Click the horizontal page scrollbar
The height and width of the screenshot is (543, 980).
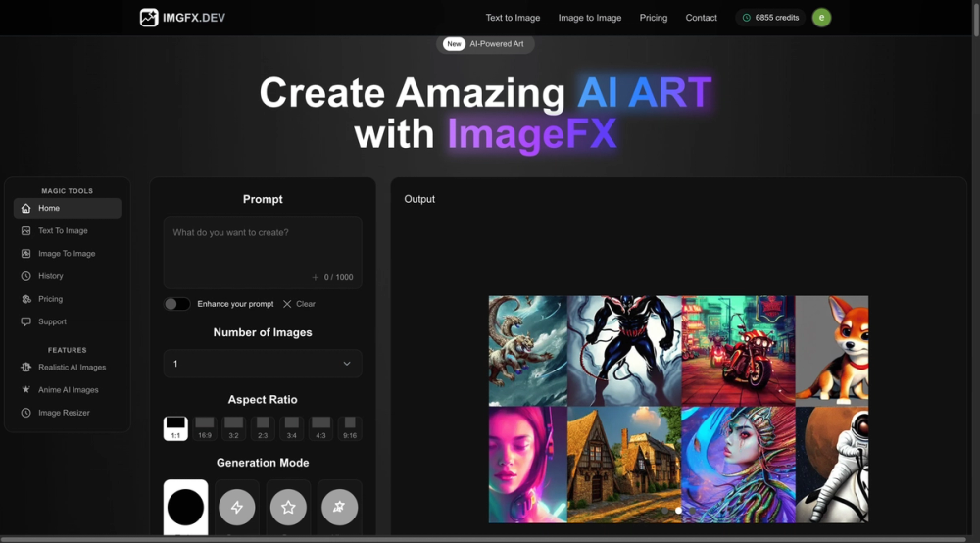tap(482, 539)
